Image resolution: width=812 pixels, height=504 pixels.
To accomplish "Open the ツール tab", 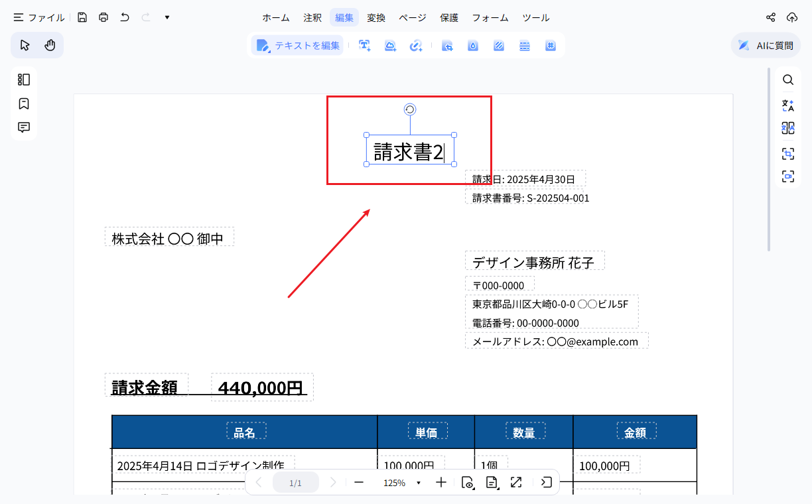I will coord(536,18).
